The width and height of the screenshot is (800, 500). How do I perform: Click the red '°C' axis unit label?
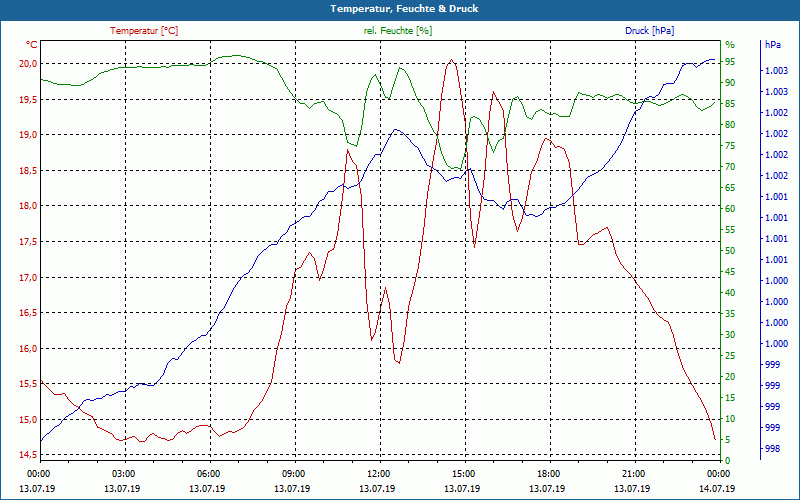[x=32, y=45]
